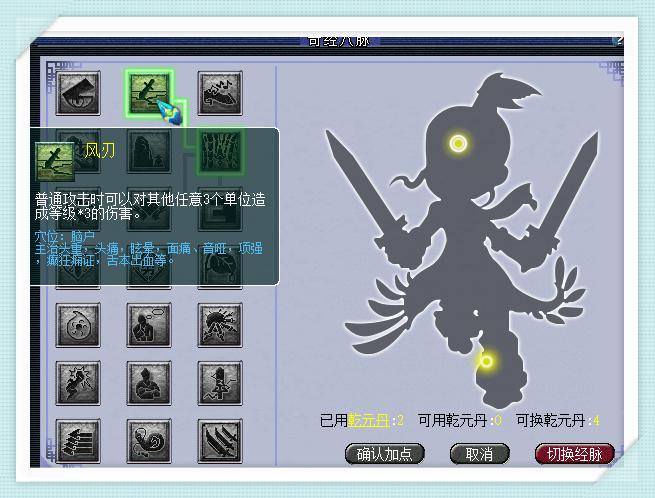Select the spiked beetle burst skill icon
This screenshot has width=655, height=498.
(x=220, y=325)
